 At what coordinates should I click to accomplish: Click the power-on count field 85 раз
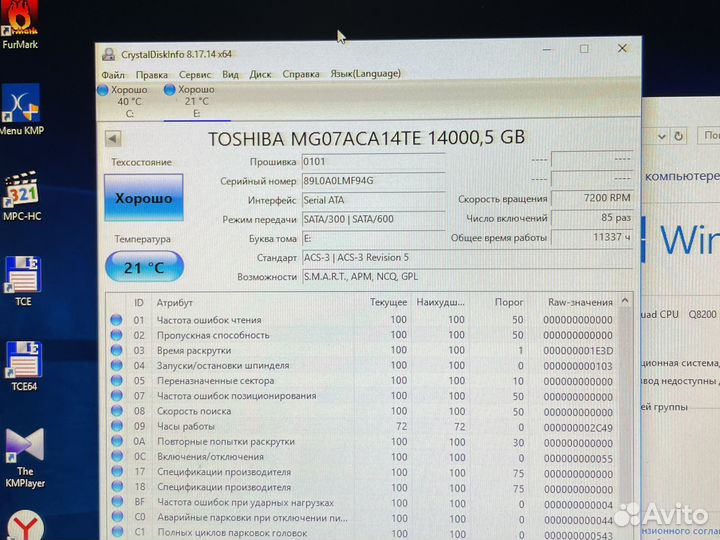pos(592,217)
